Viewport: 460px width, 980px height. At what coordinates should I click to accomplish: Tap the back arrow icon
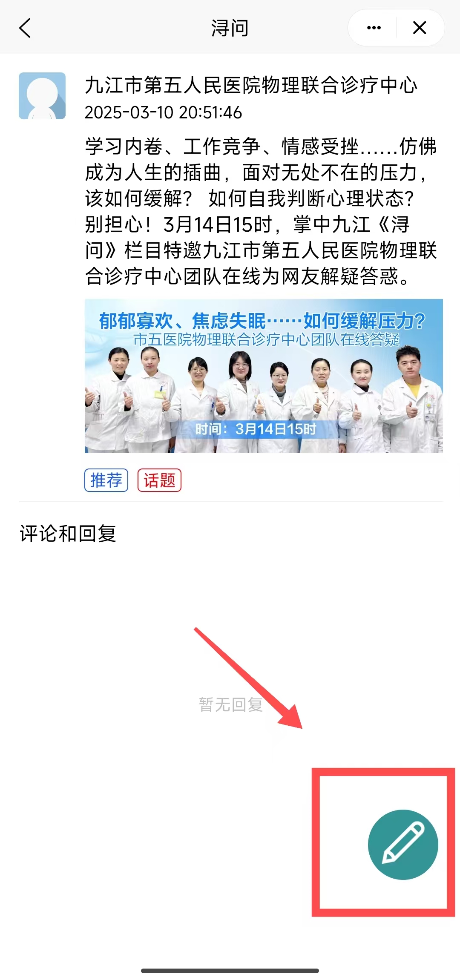click(x=25, y=28)
